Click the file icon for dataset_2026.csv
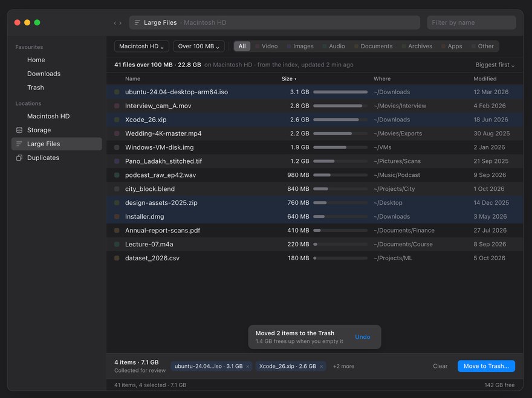The width and height of the screenshot is (532, 398). click(117, 258)
